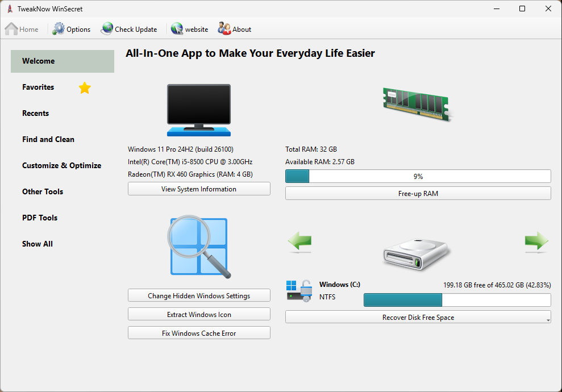
Task: Click the Check Update globe icon
Action: (106, 28)
